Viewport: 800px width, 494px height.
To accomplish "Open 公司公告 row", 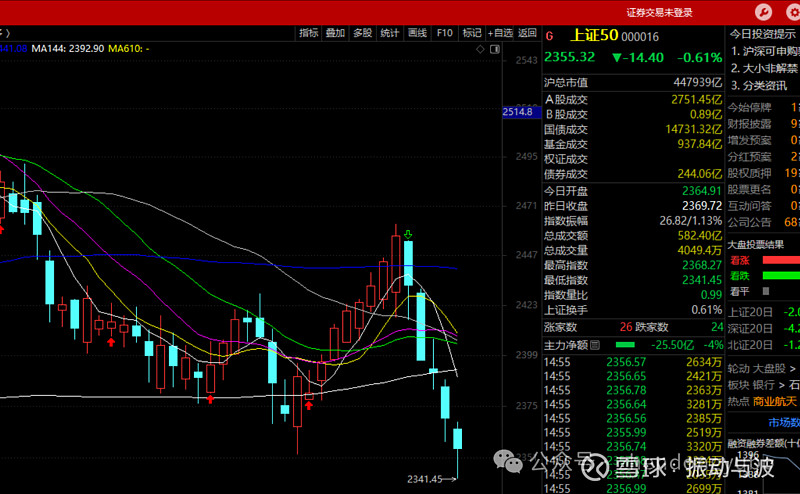I will tap(763, 222).
